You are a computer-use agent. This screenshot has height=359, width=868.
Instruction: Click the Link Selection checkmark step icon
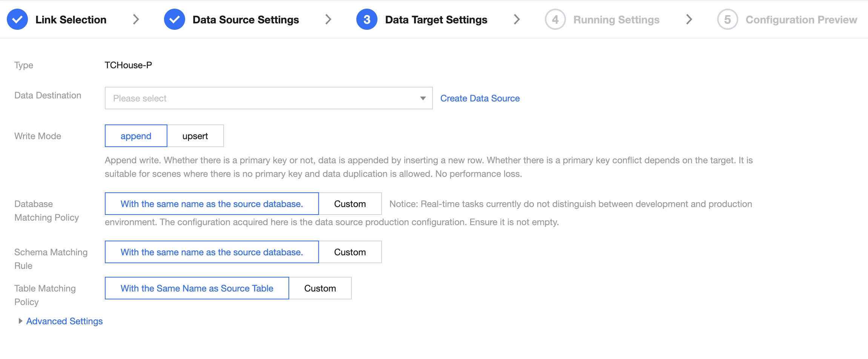pos(17,20)
